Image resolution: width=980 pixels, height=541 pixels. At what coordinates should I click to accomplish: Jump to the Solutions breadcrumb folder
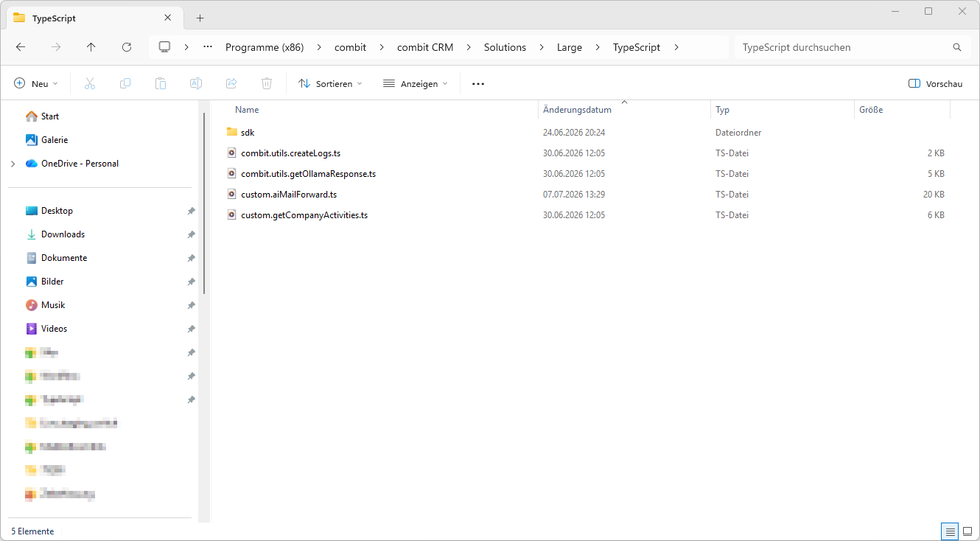pos(505,47)
